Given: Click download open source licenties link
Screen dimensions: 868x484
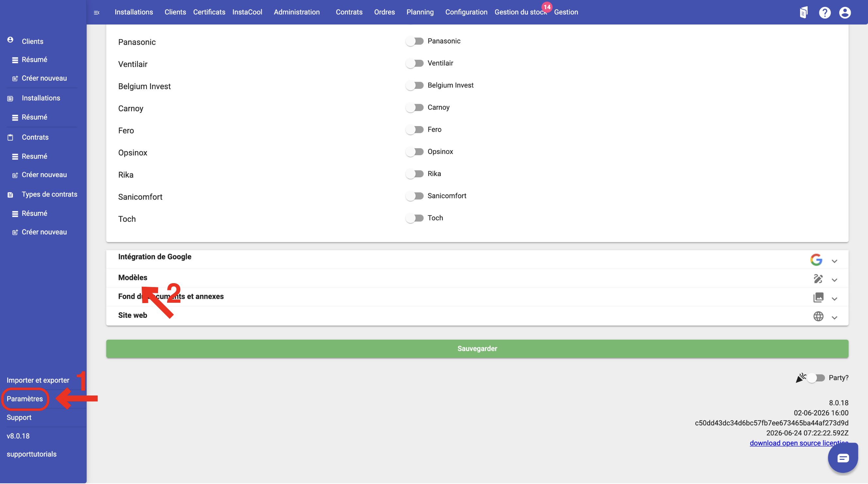Looking at the screenshot, I should coord(799,444).
